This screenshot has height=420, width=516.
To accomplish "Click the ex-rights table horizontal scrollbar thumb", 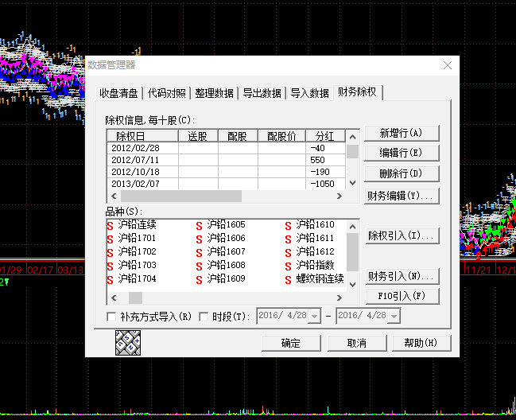I will point(181,196).
